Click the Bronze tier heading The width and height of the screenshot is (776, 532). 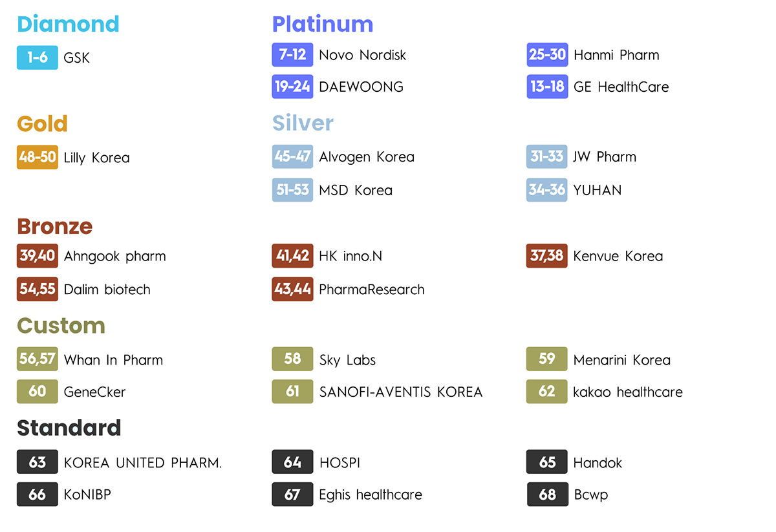click(x=55, y=226)
